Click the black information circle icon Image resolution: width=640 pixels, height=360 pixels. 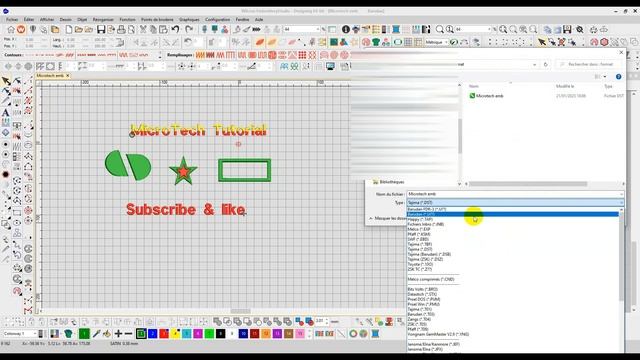tap(346, 29)
